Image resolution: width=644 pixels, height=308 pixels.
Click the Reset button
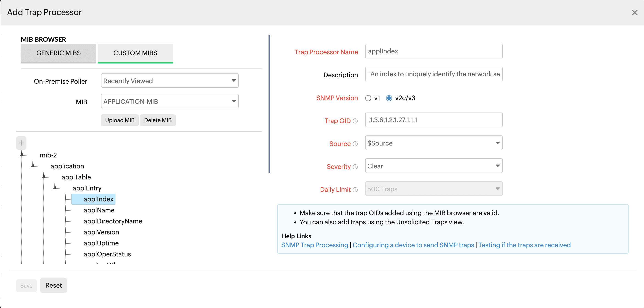tap(53, 285)
